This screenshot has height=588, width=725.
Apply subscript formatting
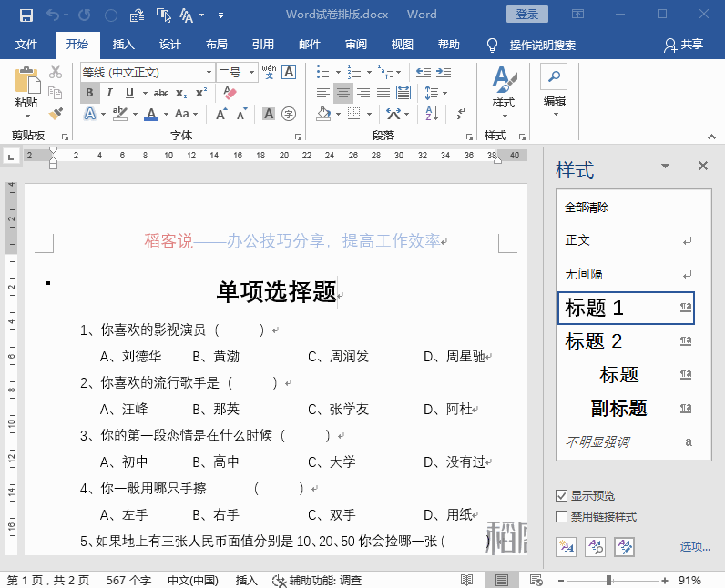[181, 94]
